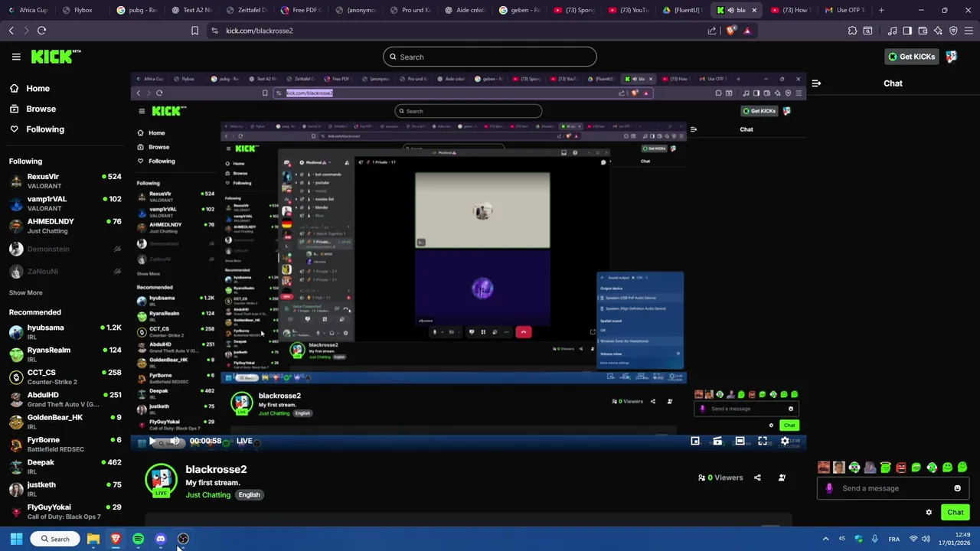Reload the page in browser toolbar

(41, 31)
